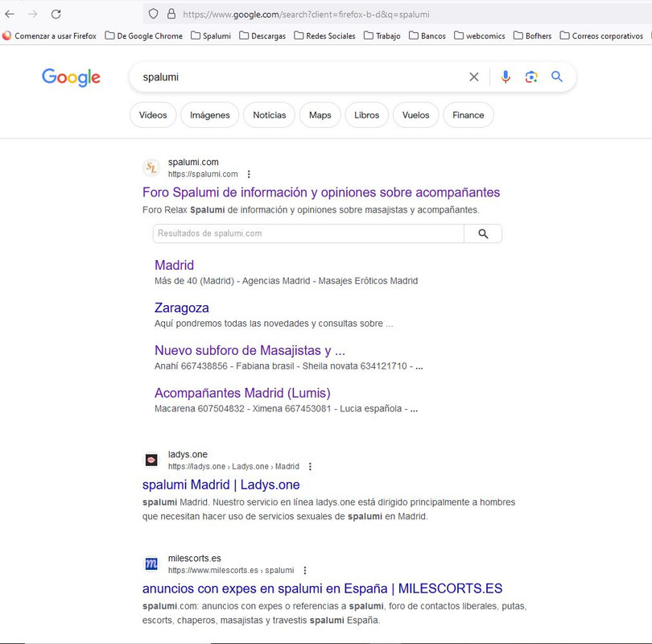This screenshot has width=652, height=644.
Task: Open Nuevo subforo de Masajistas link
Action: click(250, 350)
